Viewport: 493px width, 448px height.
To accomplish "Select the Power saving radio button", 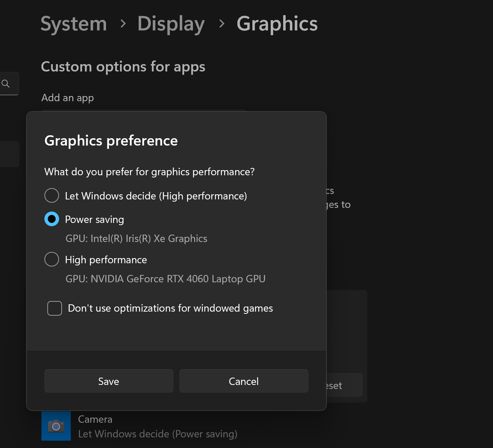I will click(52, 219).
